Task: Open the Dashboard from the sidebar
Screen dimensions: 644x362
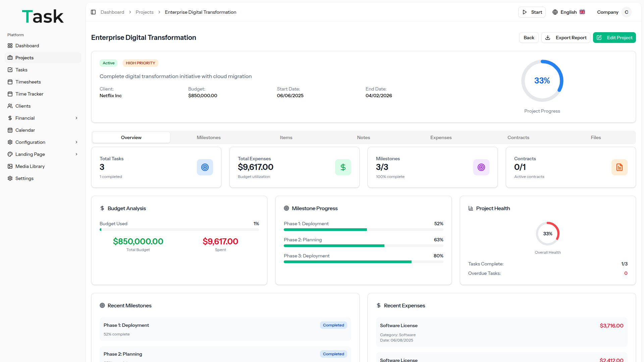Action: (27, 46)
